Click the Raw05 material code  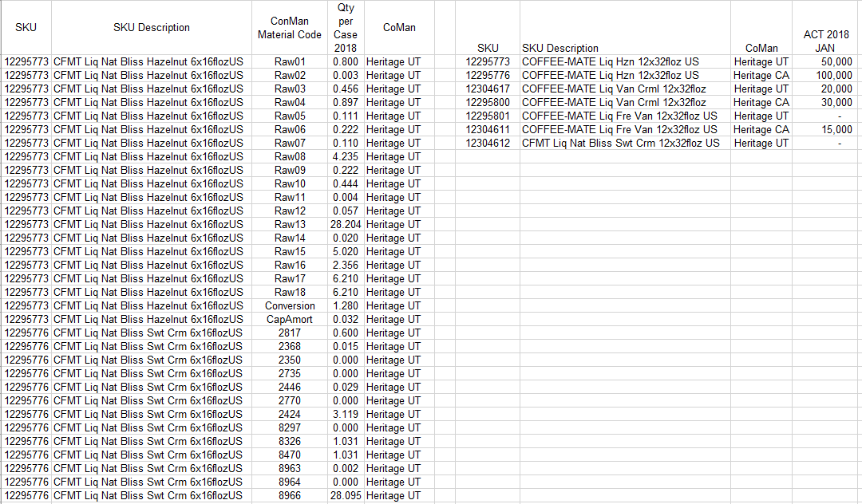tap(290, 116)
